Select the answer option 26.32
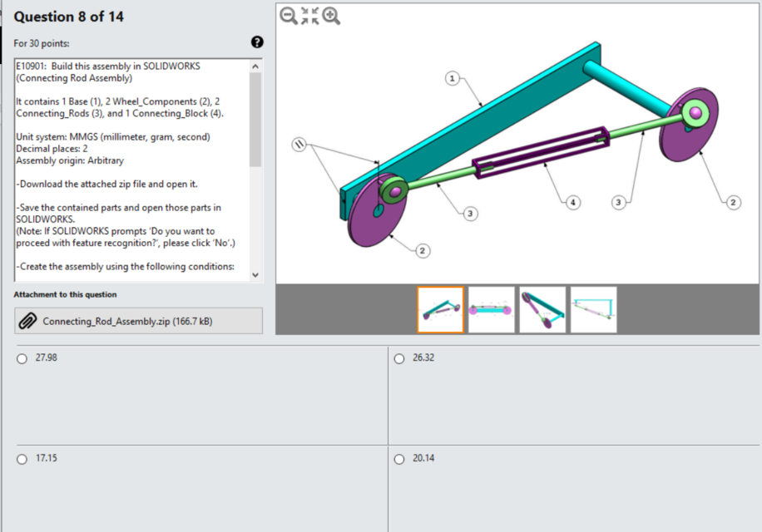Viewport: 762px width, 532px height. point(399,357)
